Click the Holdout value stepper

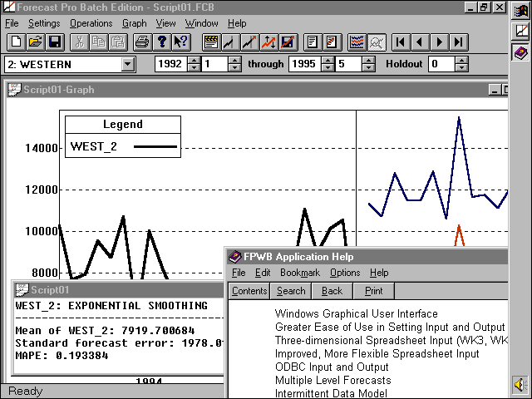click(461, 64)
